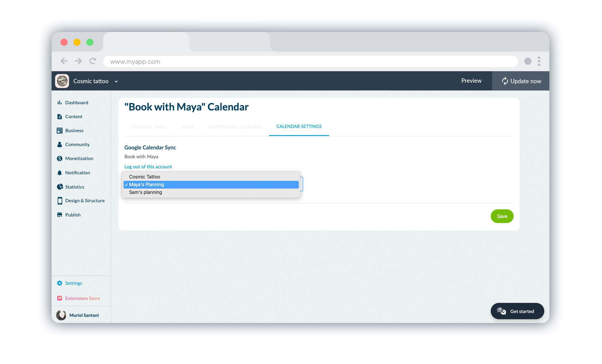
Task: Select Cosmic Tattoo calendar option
Action: (144, 177)
